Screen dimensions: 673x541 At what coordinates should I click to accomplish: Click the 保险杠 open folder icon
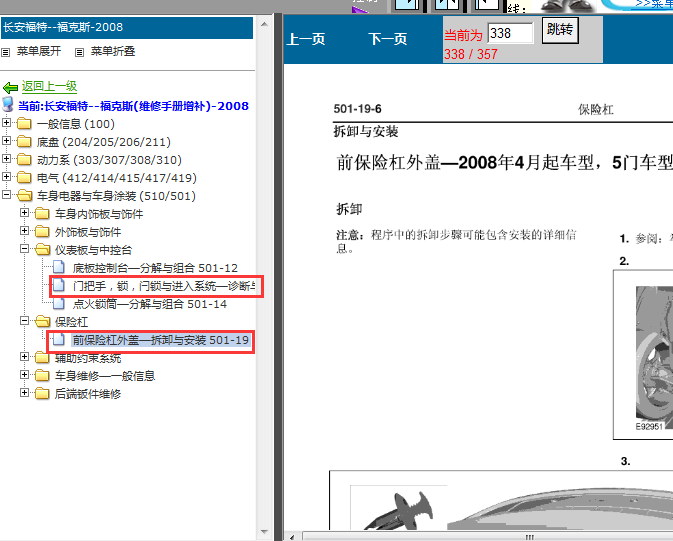(x=42, y=321)
